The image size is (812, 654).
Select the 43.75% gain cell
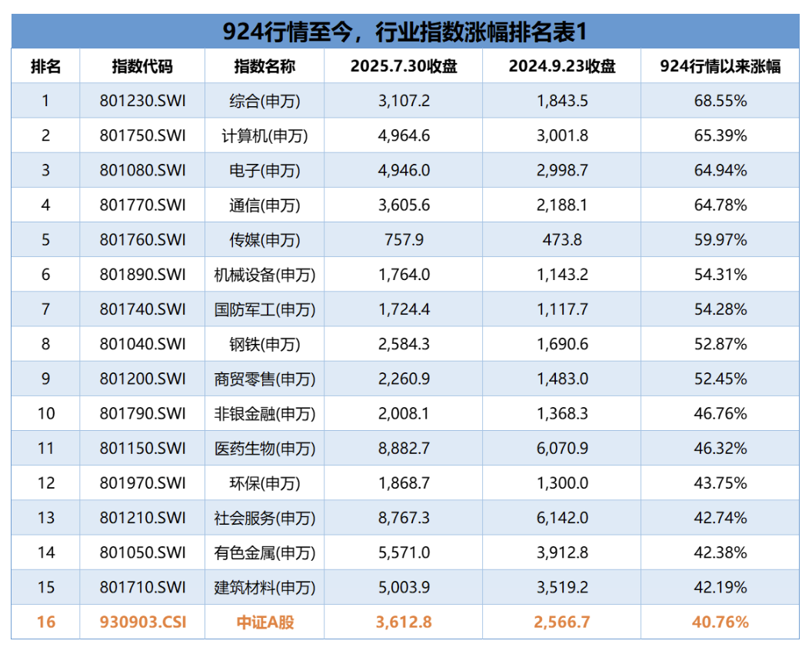click(x=720, y=482)
